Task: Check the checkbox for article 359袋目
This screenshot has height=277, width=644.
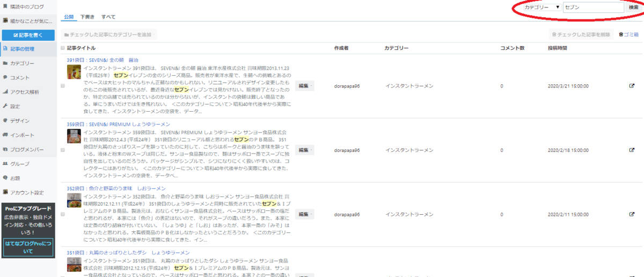Action: [63, 150]
